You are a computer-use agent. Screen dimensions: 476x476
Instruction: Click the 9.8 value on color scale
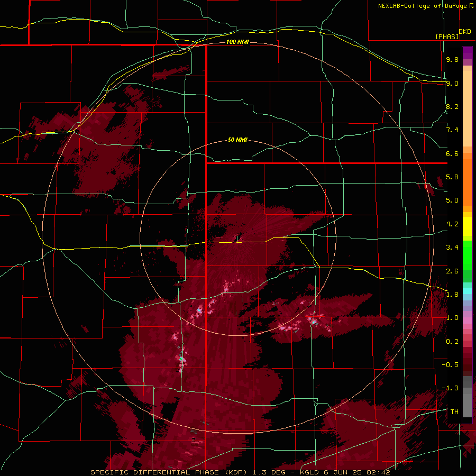[452, 59]
